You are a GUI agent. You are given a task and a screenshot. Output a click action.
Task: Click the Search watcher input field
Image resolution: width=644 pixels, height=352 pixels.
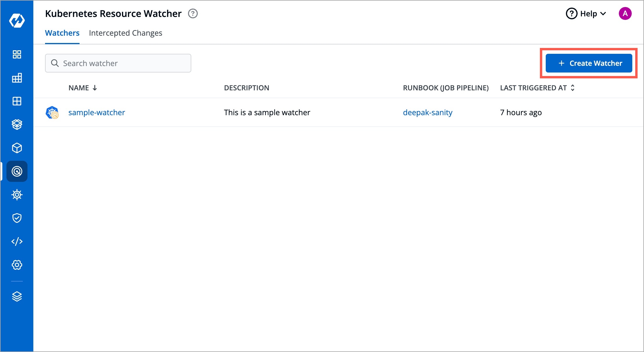tap(118, 63)
